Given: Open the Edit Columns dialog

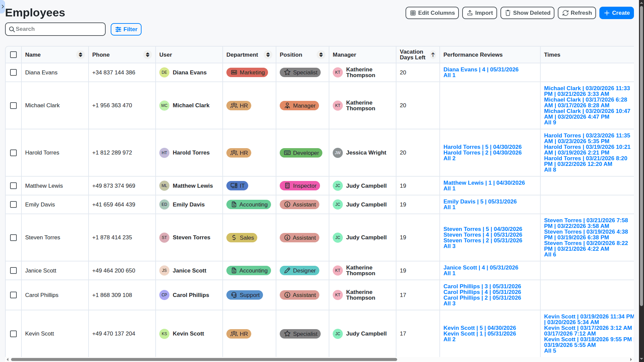Looking at the screenshot, I should 432,13.
